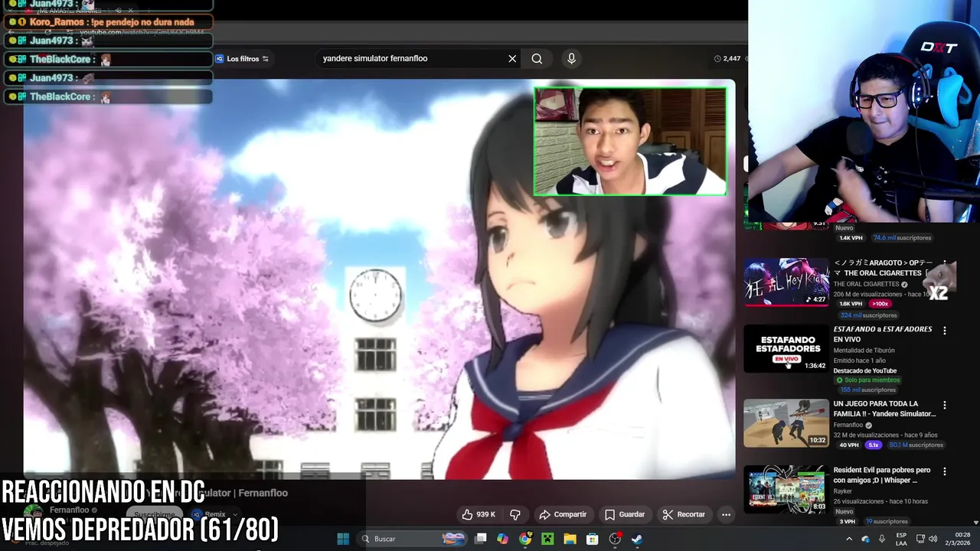
Task: Open File Explorer on taskbar
Action: click(570, 539)
